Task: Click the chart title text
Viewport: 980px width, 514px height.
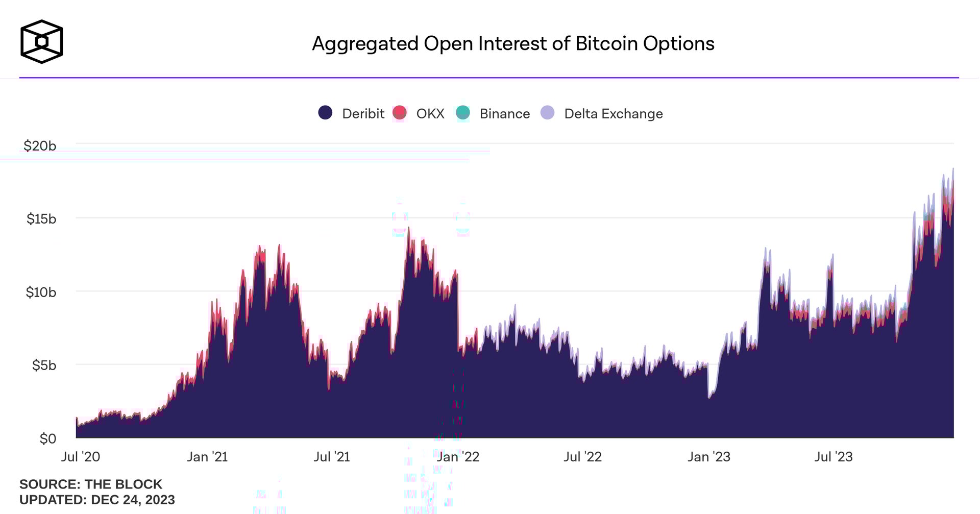Action: 513,43
